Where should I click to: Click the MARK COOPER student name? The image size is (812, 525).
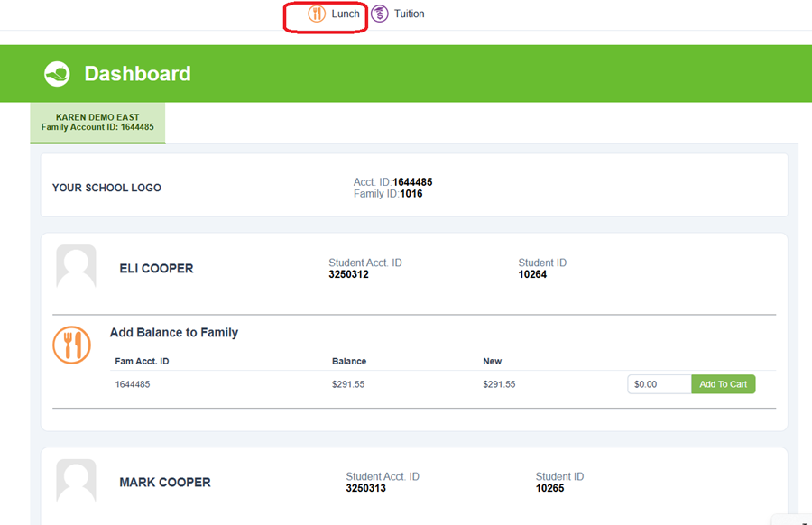tap(165, 483)
